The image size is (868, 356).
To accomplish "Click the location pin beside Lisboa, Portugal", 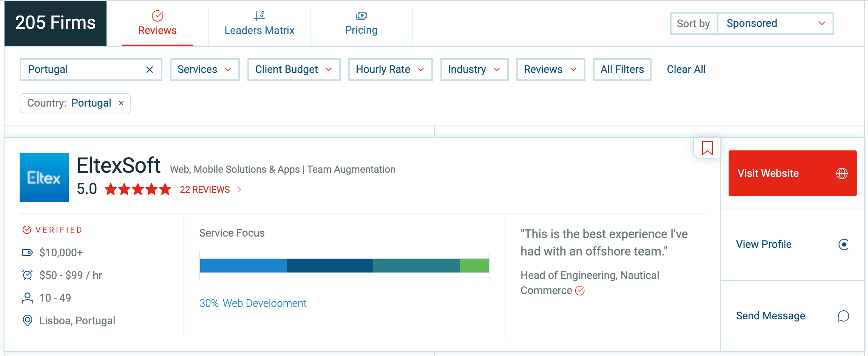I will tap(27, 320).
